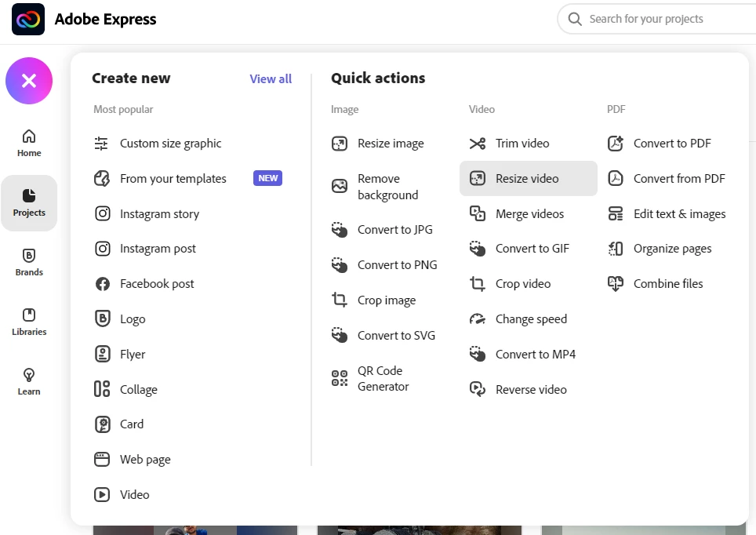Image resolution: width=756 pixels, height=535 pixels.
Task: Click the search projects field
Action: tap(659, 19)
